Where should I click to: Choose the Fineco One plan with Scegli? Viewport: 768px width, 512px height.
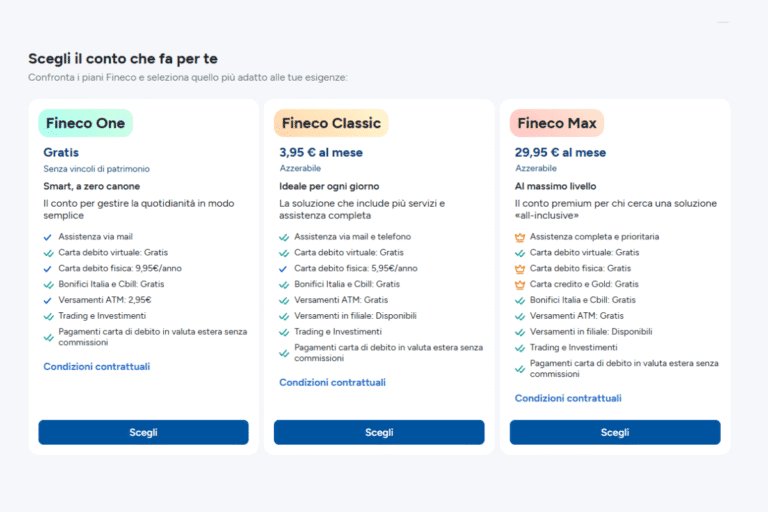(143, 432)
